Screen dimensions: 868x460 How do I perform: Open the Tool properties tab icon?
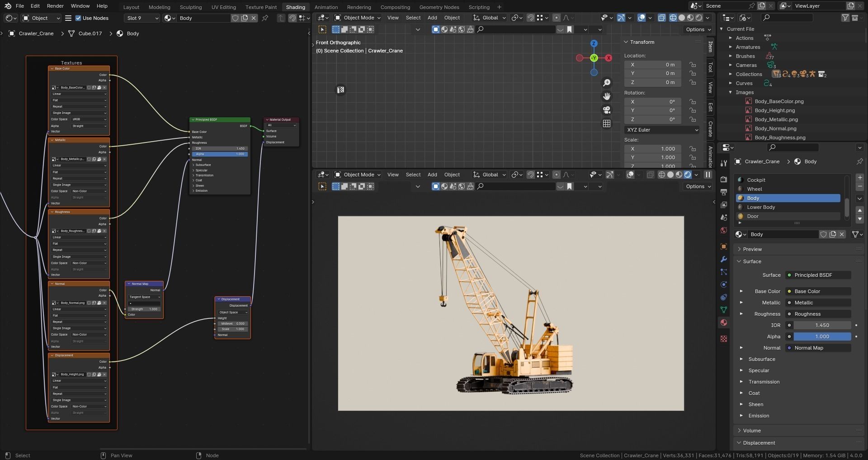click(724, 163)
